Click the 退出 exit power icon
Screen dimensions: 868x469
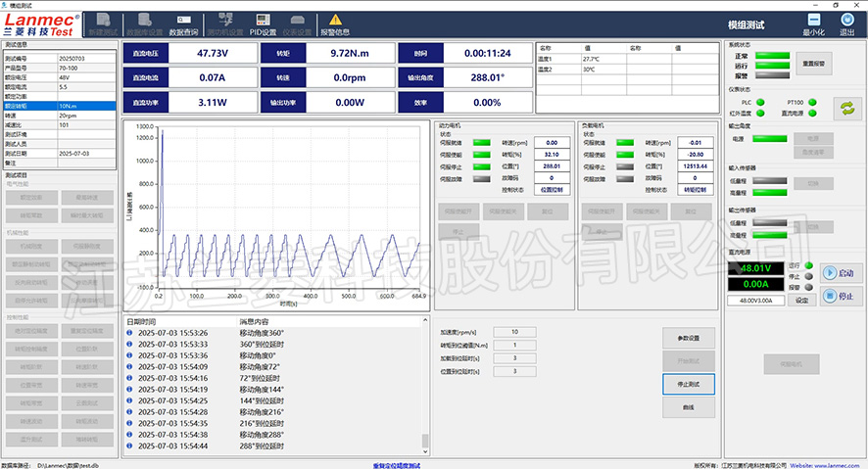pyautogui.click(x=847, y=24)
